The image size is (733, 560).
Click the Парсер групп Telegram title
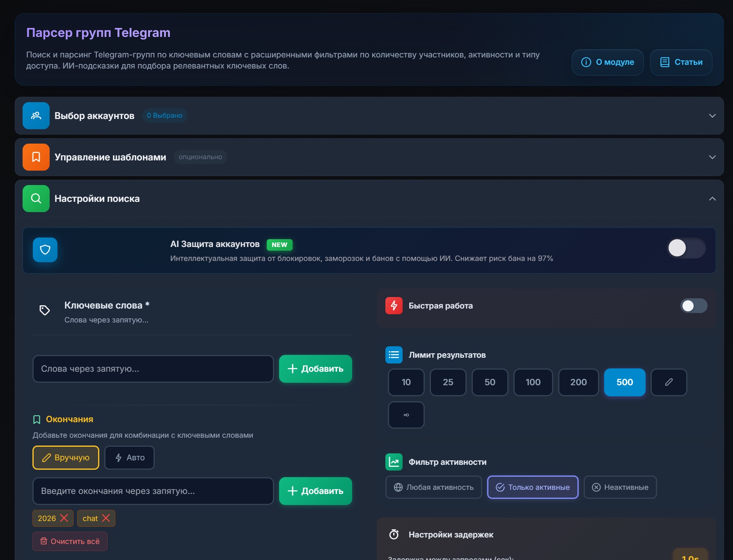(98, 32)
